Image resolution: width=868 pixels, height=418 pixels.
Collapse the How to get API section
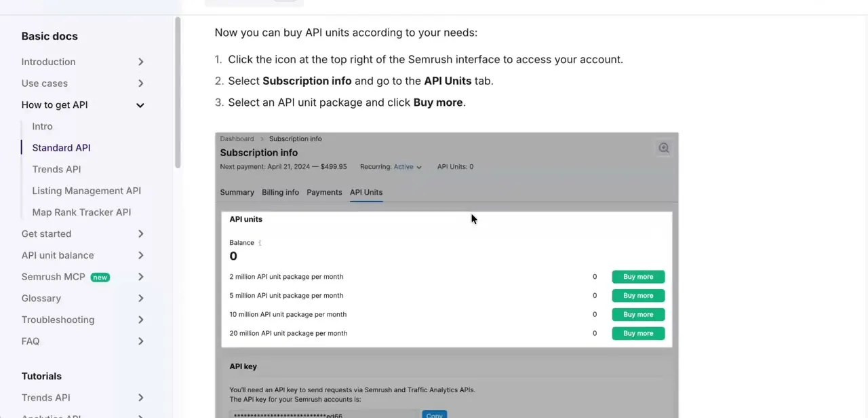(140, 105)
